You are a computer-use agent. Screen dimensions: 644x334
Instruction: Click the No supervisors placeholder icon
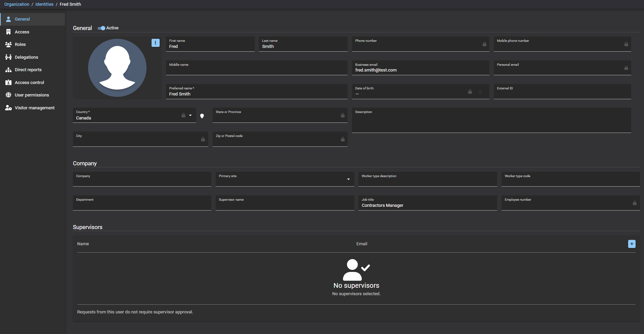pos(356,270)
